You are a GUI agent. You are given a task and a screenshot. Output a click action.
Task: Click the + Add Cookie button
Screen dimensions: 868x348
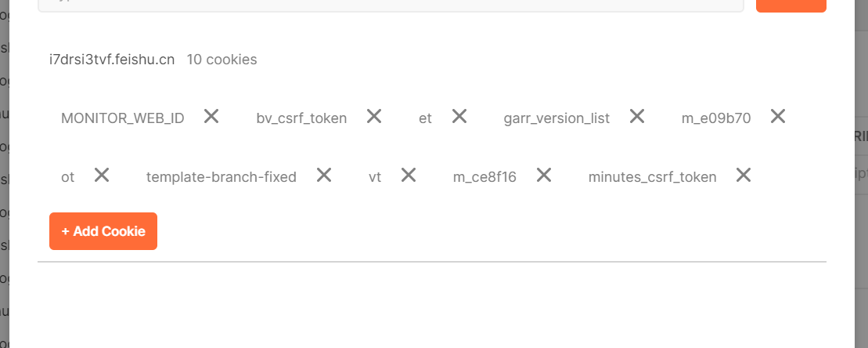103,231
